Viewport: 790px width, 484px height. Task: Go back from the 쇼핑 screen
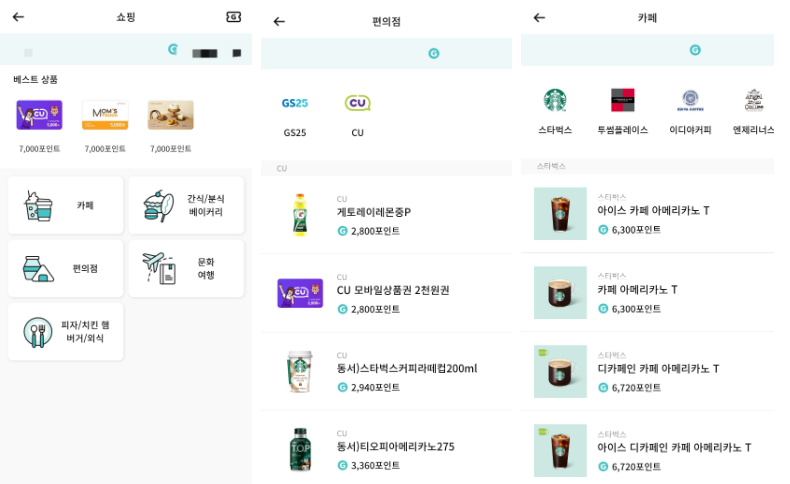point(19,17)
